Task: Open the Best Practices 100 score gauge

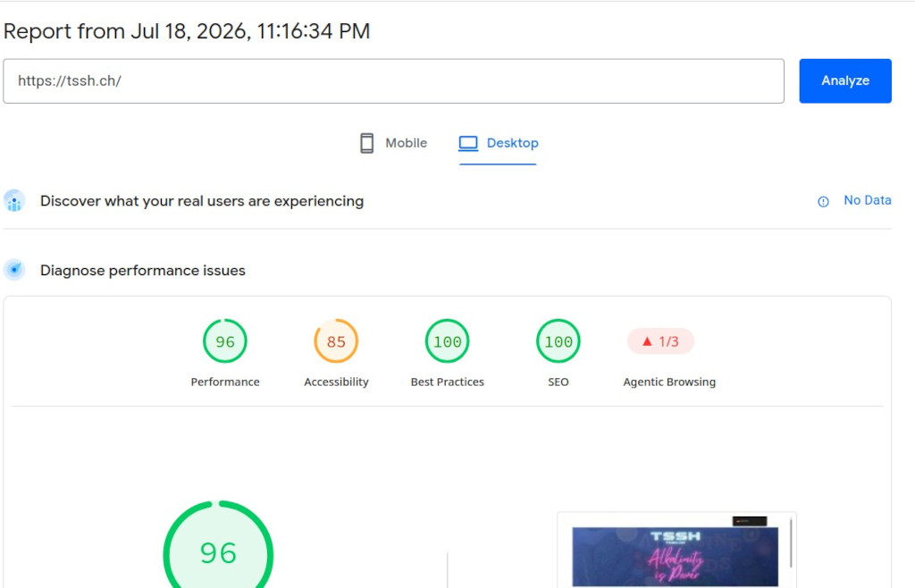Action: point(447,341)
